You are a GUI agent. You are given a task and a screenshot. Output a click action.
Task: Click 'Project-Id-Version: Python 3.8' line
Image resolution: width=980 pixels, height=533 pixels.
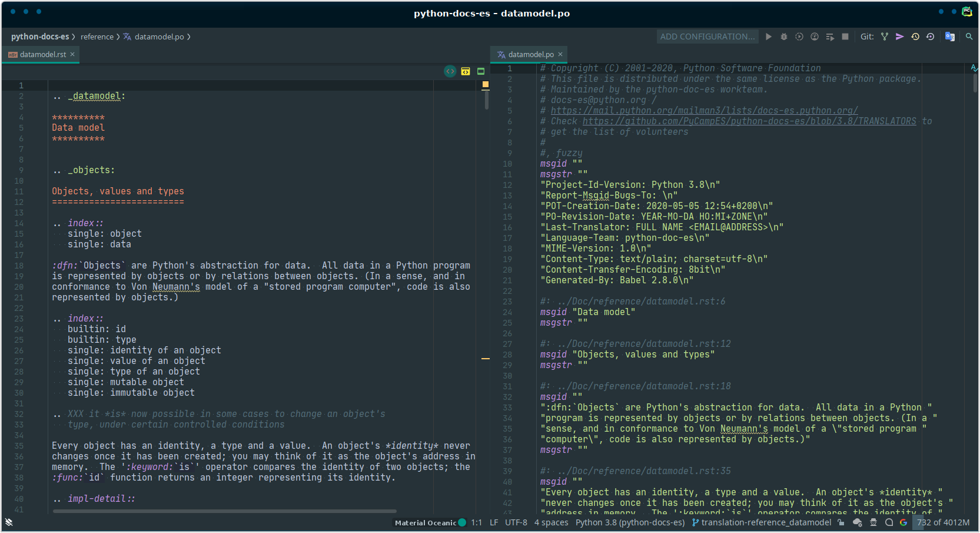click(x=630, y=185)
